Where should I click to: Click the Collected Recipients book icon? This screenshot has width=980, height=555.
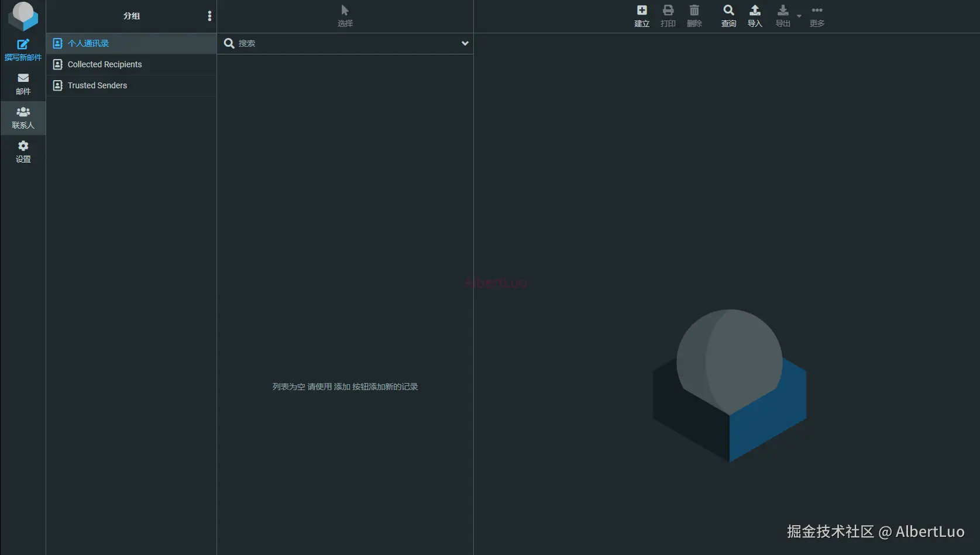[57, 64]
